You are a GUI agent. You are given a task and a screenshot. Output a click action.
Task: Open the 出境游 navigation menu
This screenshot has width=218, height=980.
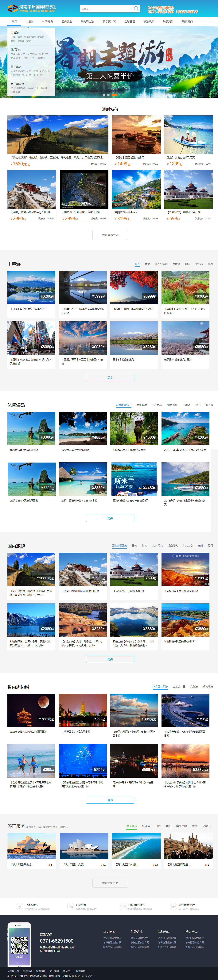(x=30, y=22)
